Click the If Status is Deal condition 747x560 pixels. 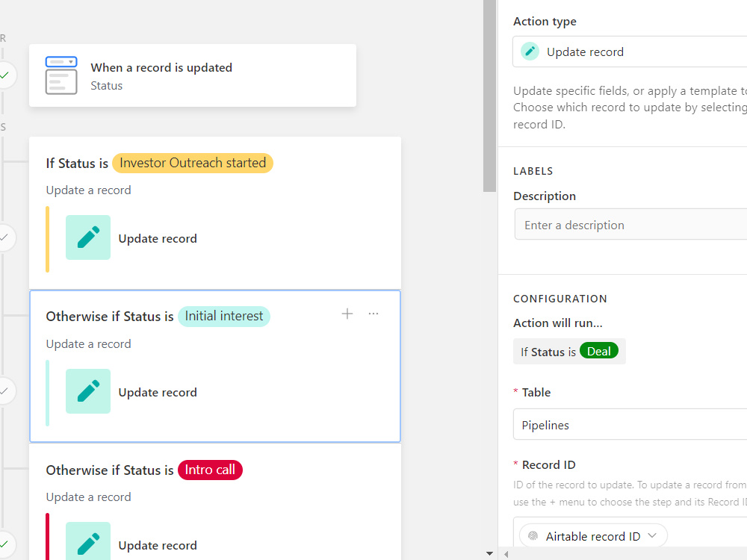[569, 352]
